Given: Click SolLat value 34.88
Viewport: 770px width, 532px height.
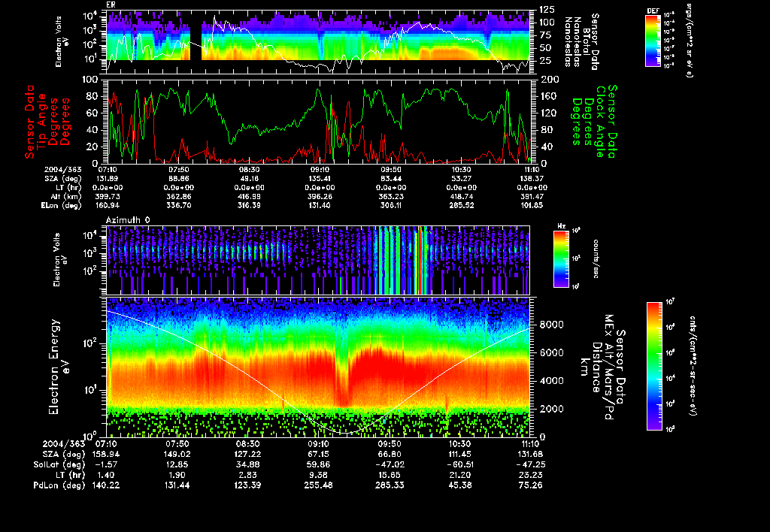Looking at the screenshot, I should click(247, 465).
